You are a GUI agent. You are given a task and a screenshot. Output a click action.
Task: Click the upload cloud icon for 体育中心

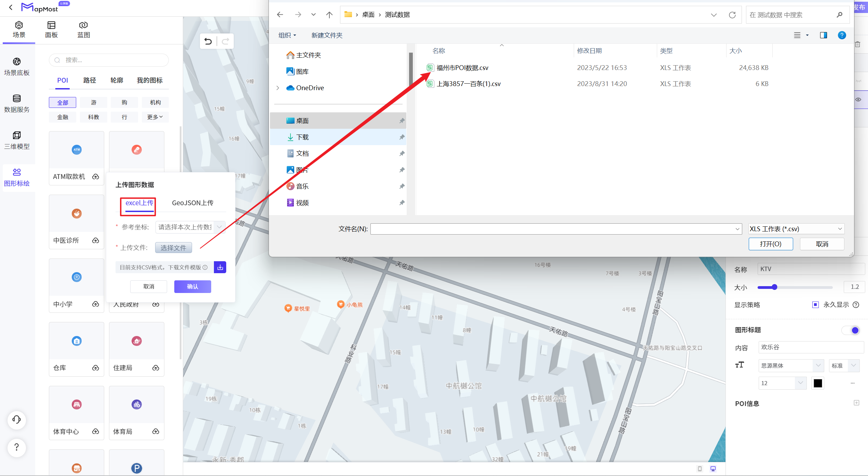pyautogui.click(x=96, y=432)
